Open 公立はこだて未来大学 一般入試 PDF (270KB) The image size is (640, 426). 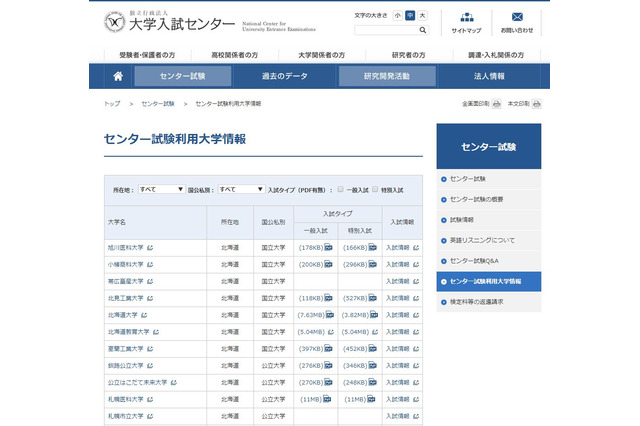(316, 382)
